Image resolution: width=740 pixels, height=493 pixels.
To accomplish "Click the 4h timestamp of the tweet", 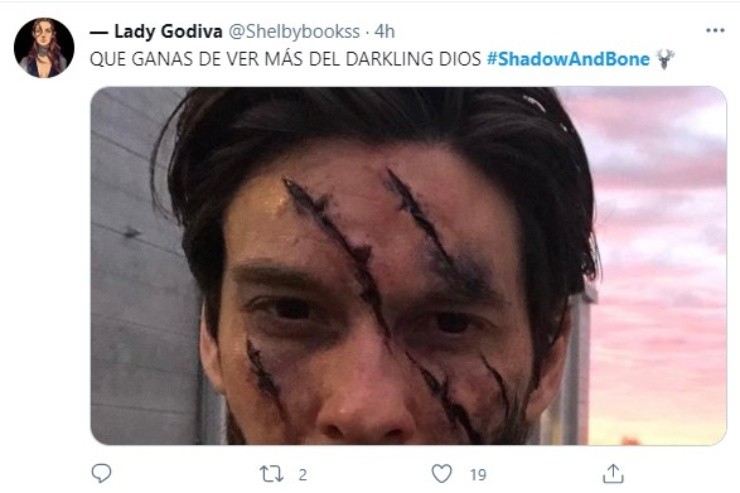I will click(x=385, y=31).
